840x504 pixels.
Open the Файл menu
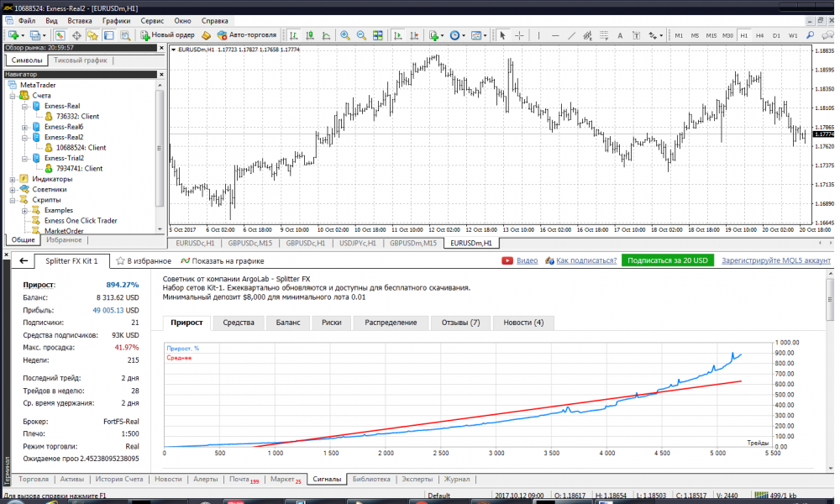point(27,21)
